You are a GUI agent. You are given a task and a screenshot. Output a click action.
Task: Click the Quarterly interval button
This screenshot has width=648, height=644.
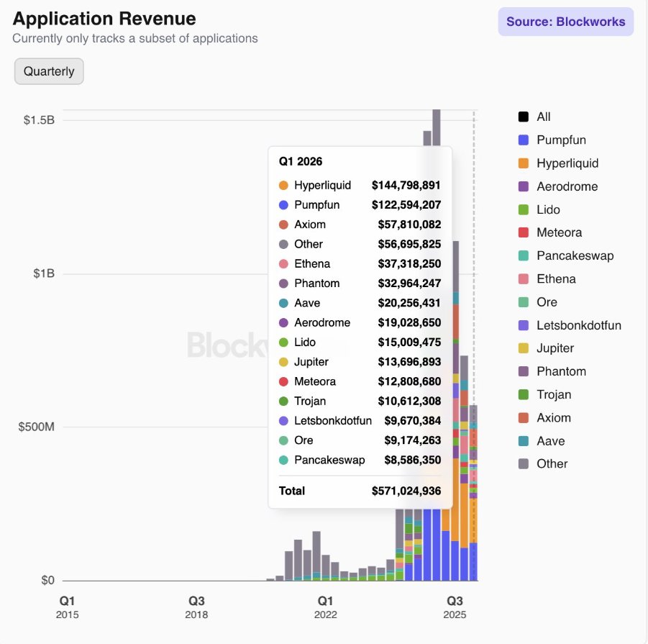[49, 71]
